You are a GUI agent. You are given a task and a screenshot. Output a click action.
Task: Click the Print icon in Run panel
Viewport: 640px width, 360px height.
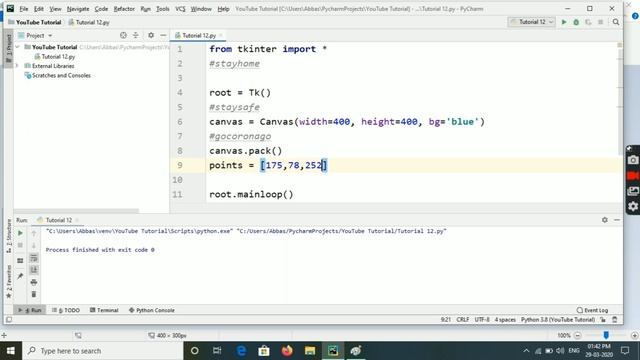[x=34, y=282]
